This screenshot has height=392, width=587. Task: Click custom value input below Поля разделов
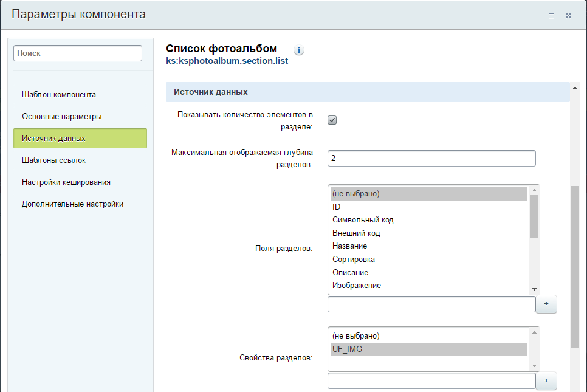(431, 304)
